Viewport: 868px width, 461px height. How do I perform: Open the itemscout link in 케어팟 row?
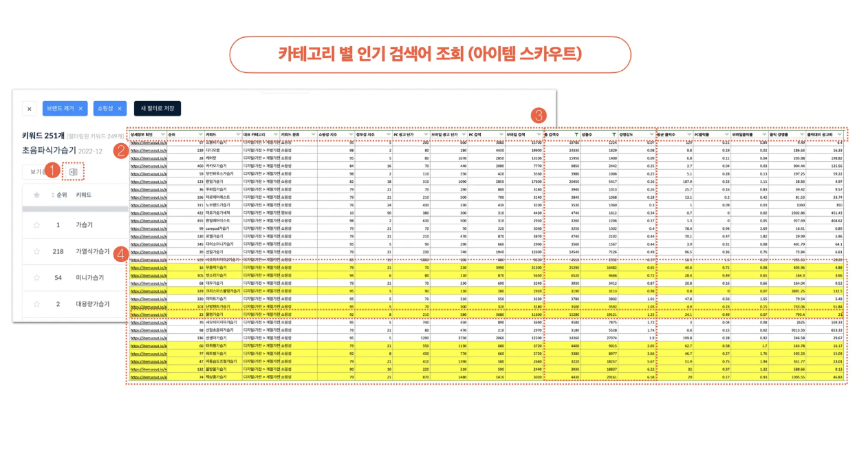point(148,158)
